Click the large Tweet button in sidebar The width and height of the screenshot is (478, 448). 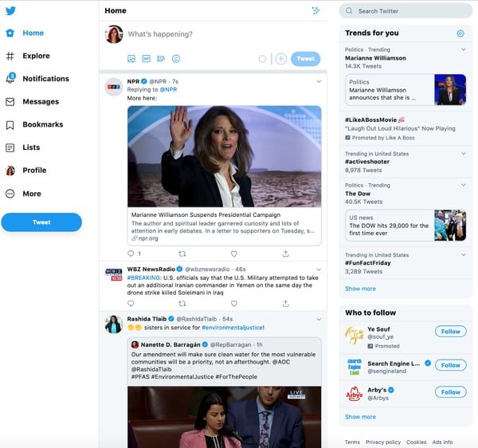tap(41, 222)
